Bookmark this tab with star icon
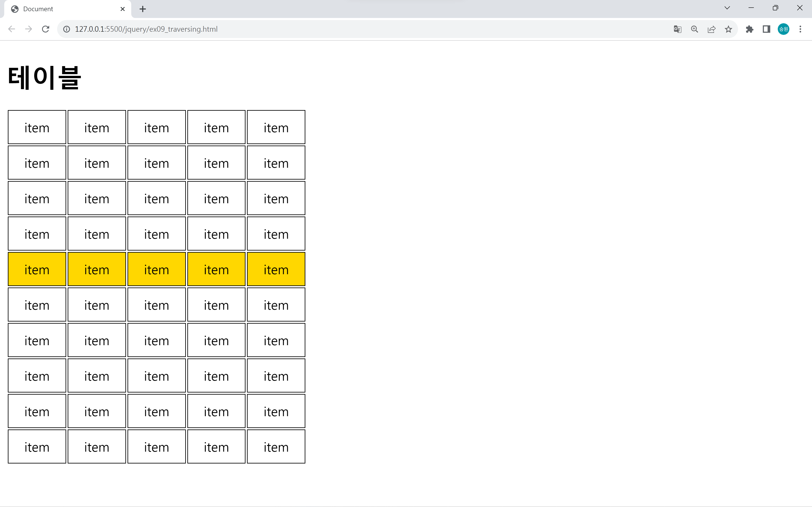This screenshot has width=812, height=507. (728, 29)
